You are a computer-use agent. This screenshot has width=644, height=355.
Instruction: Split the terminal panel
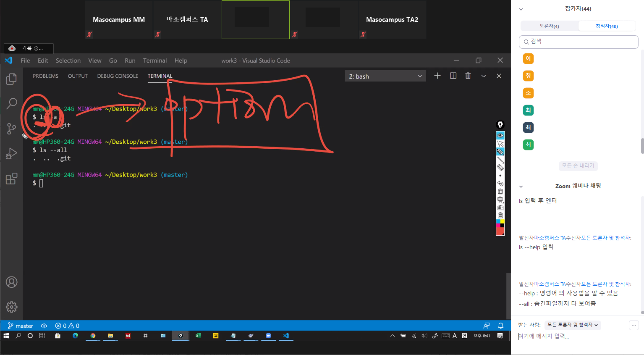click(453, 76)
